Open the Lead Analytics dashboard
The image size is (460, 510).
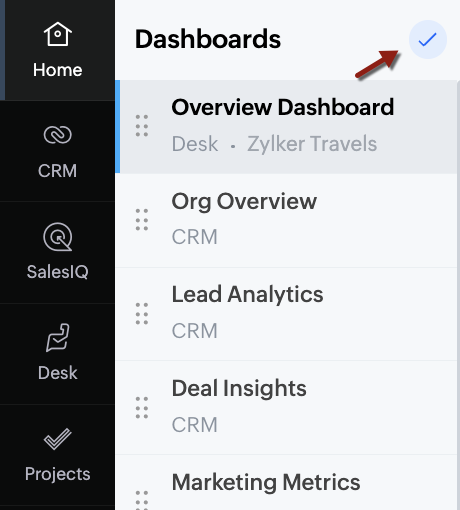point(286,314)
